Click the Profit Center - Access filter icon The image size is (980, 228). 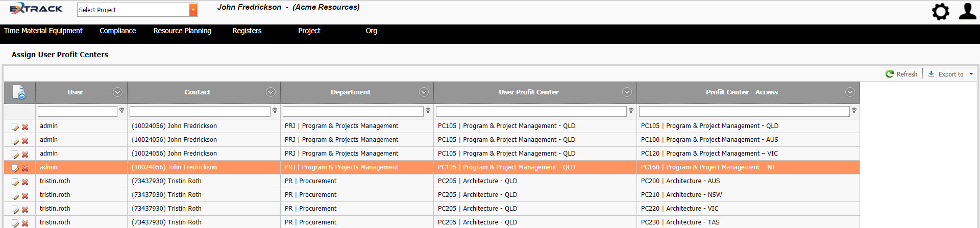854,111
